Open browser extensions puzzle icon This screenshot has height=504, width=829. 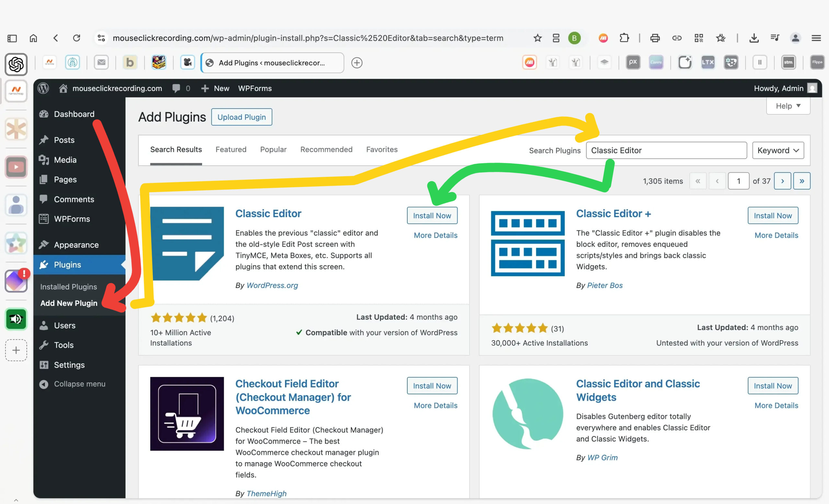[624, 38]
